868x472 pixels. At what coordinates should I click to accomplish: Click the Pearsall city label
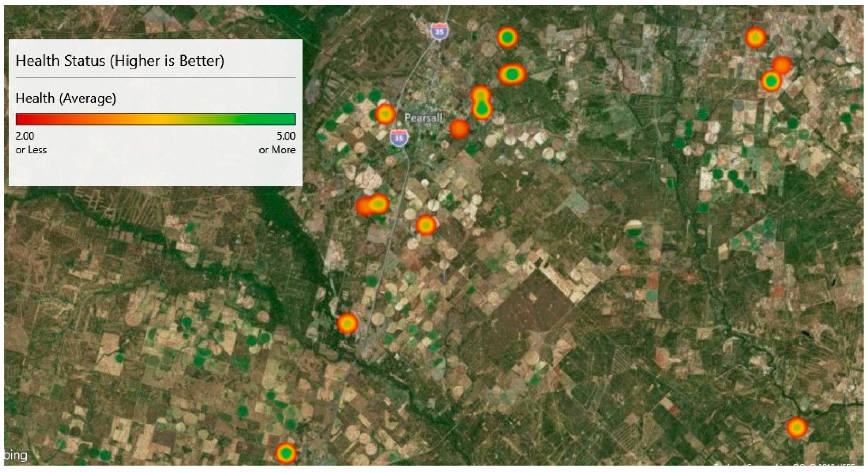tap(423, 118)
